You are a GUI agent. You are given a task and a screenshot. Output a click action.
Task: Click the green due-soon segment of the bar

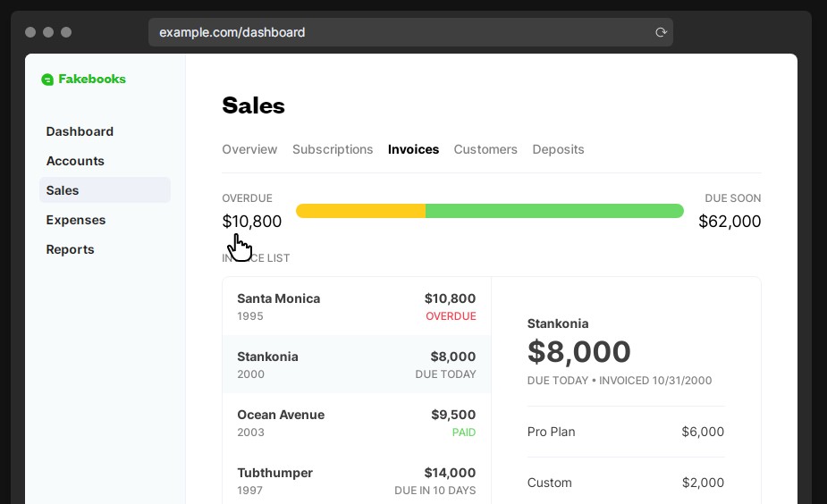click(x=555, y=211)
